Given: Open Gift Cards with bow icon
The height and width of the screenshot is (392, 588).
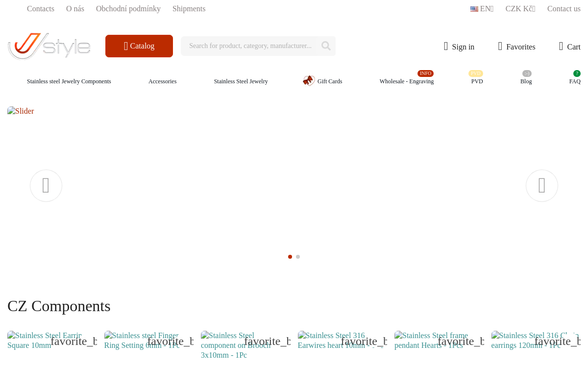Looking at the screenshot, I should 322,81.
